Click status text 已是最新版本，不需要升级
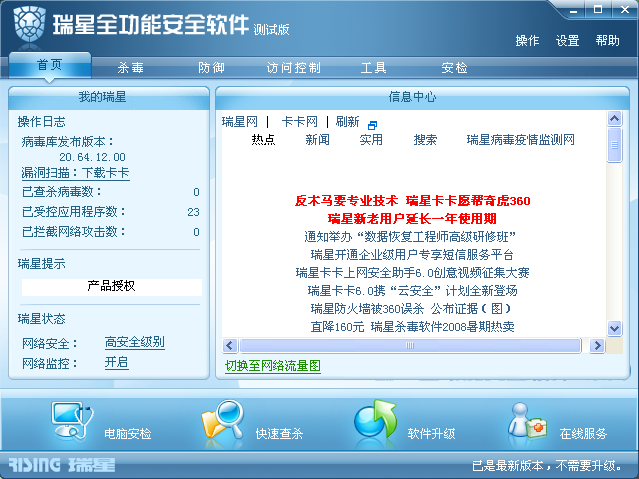Screen dimensions: 639x479 (x=547, y=466)
